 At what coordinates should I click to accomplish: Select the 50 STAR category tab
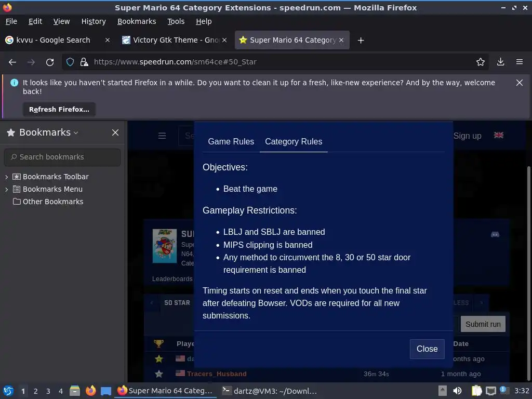point(177,303)
